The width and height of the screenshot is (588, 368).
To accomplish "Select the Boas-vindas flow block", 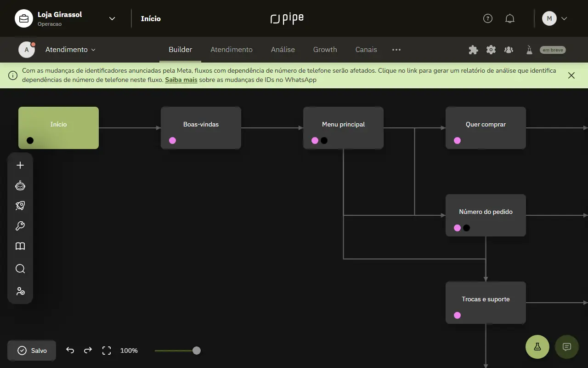I will [201, 128].
